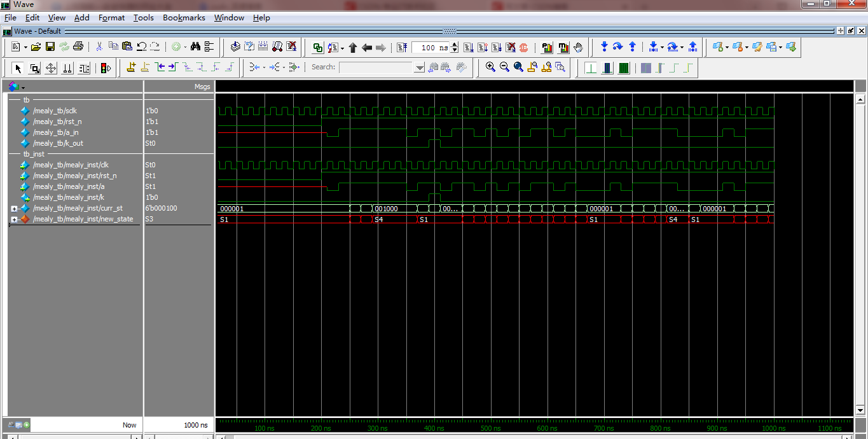Save the wave format with floppy icon
Screen dimensions: 868x439
(x=50, y=47)
